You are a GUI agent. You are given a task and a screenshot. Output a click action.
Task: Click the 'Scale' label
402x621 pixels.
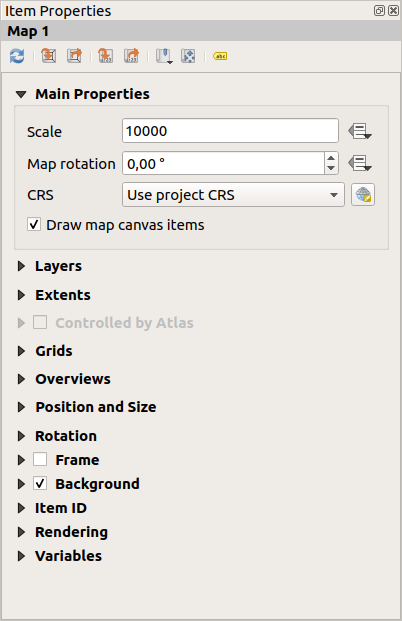click(44, 131)
